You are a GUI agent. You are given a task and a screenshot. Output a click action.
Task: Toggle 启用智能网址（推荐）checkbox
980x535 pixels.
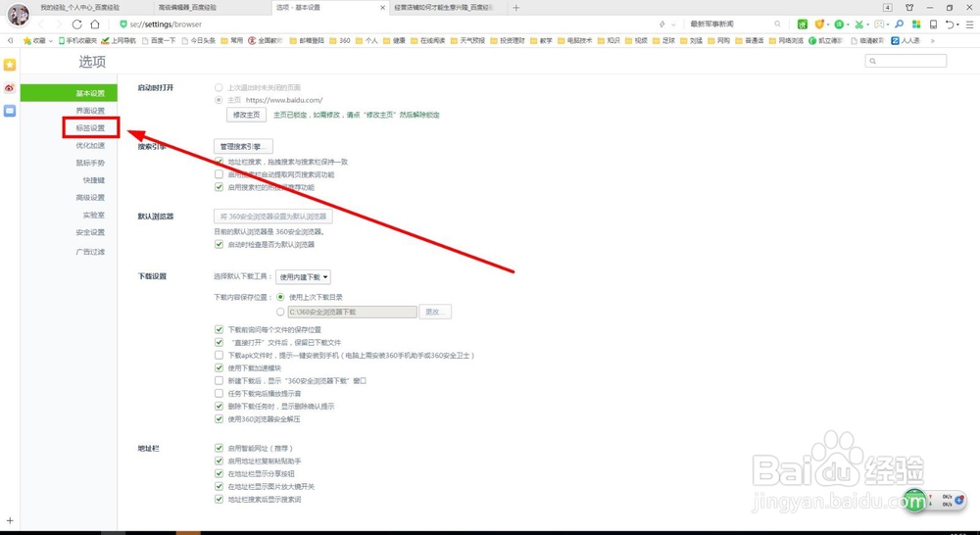[219, 448]
